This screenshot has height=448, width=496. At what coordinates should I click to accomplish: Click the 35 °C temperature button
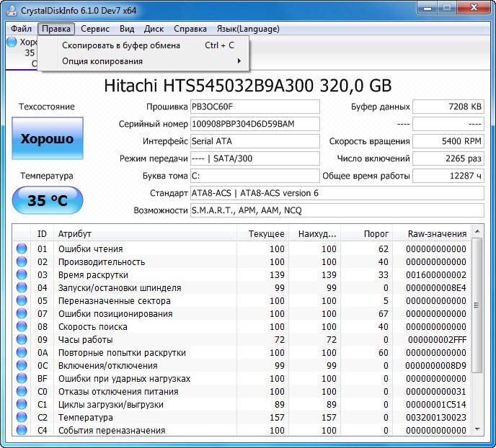point(47,201)
